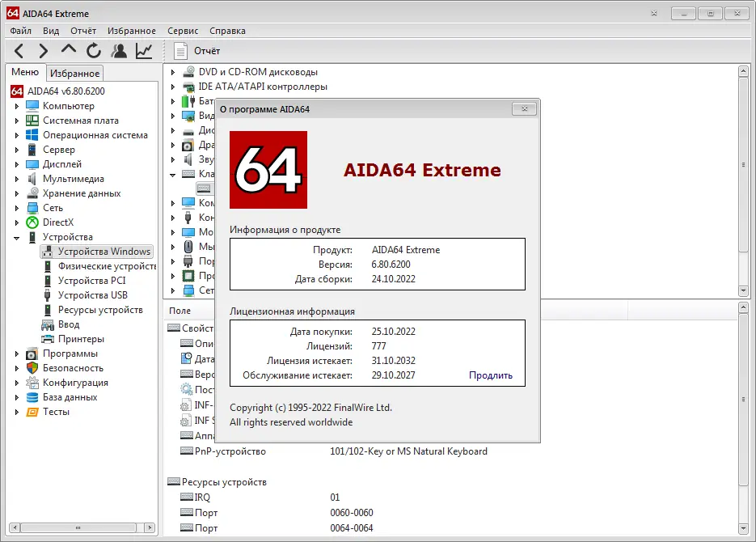Expand IDE ATA/ATAPI контроллеры node
Screen dimensions: 756x542
[172, 87]
